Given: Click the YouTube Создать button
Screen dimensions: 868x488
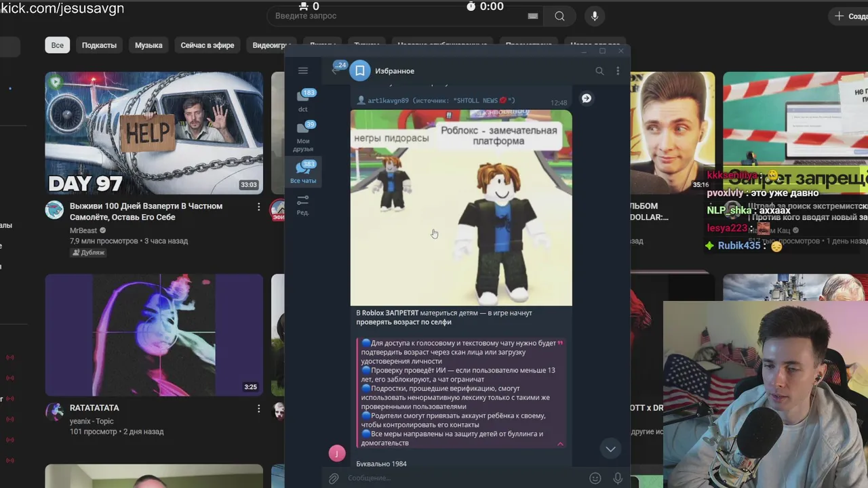Looking at the screenshot, I should 849,16.
